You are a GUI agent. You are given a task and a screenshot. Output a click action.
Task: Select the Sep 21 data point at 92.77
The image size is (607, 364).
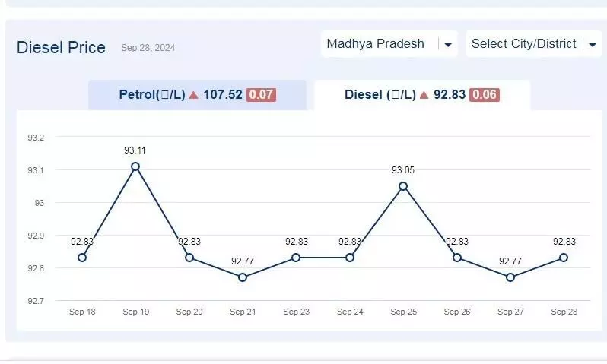pos(243,277)
